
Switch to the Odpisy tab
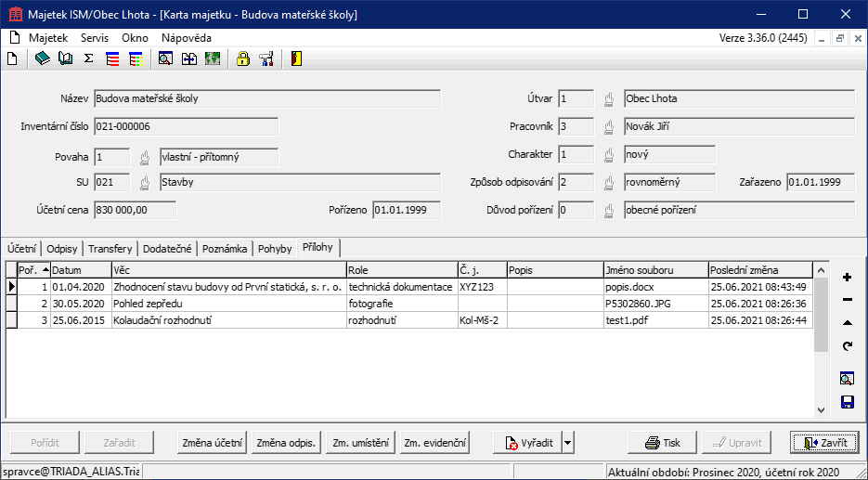[62, 249]
